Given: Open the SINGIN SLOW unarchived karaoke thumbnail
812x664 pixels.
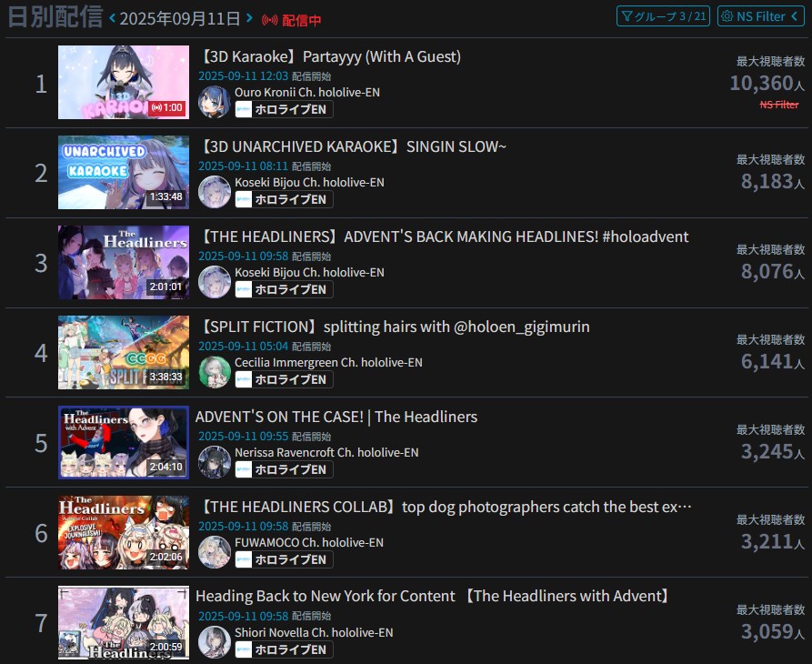Looking at the screenshot, I should pyautogui.click(x=124, y=173).
